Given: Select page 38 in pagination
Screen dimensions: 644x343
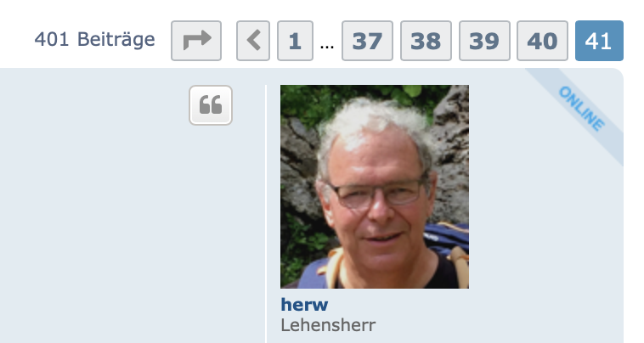Looking at the screenshot, I should (426, 41).
